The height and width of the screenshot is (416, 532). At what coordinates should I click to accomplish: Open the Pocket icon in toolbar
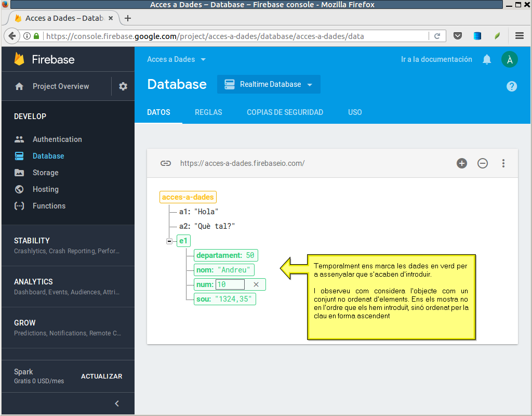(458, 36)
